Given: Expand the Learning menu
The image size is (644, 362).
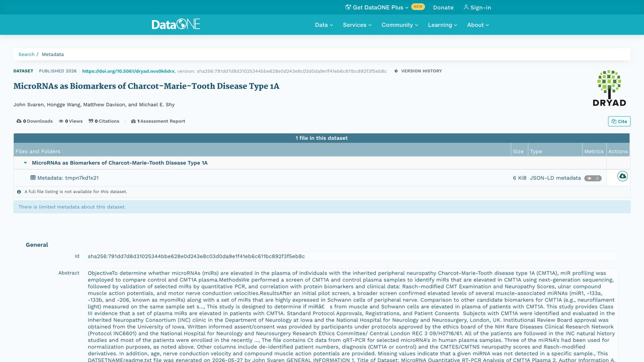Looking at the screenshot, I should coord(443,25).
